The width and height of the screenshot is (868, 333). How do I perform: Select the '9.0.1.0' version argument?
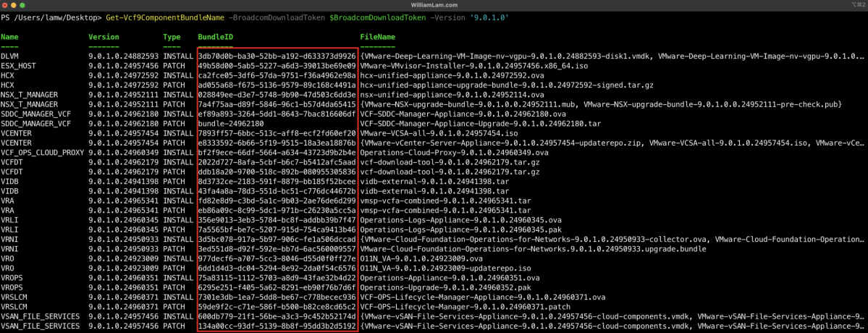489,18
